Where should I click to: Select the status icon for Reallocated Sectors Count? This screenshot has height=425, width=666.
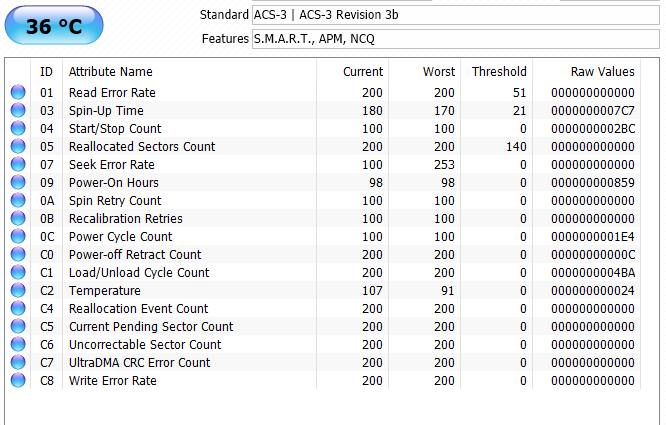point(18,147)
